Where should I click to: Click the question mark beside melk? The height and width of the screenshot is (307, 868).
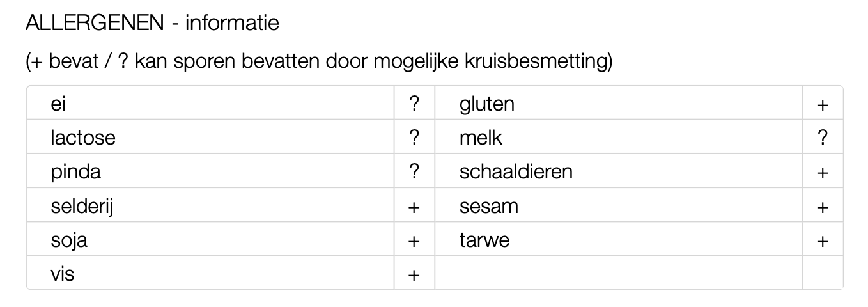(x=823, y=138)
